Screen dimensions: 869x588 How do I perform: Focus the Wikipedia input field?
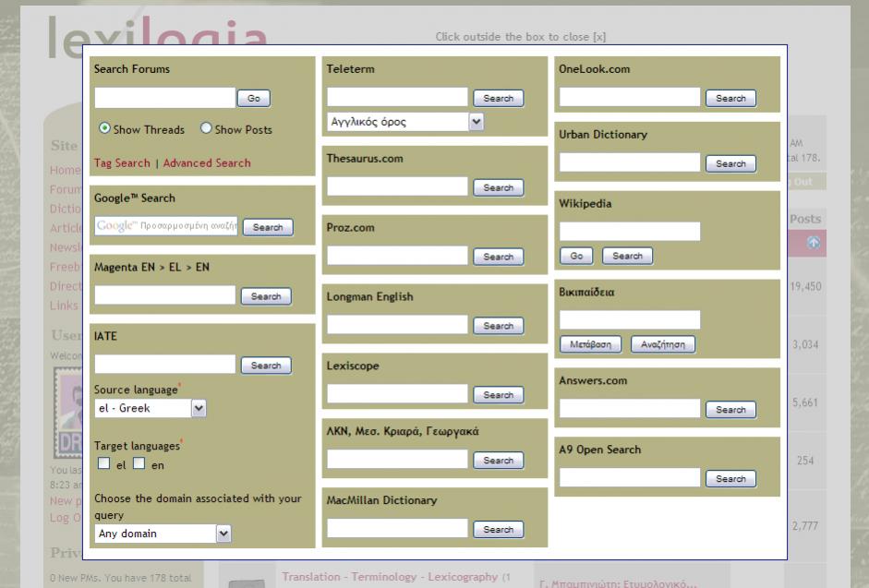pos(630,232)
